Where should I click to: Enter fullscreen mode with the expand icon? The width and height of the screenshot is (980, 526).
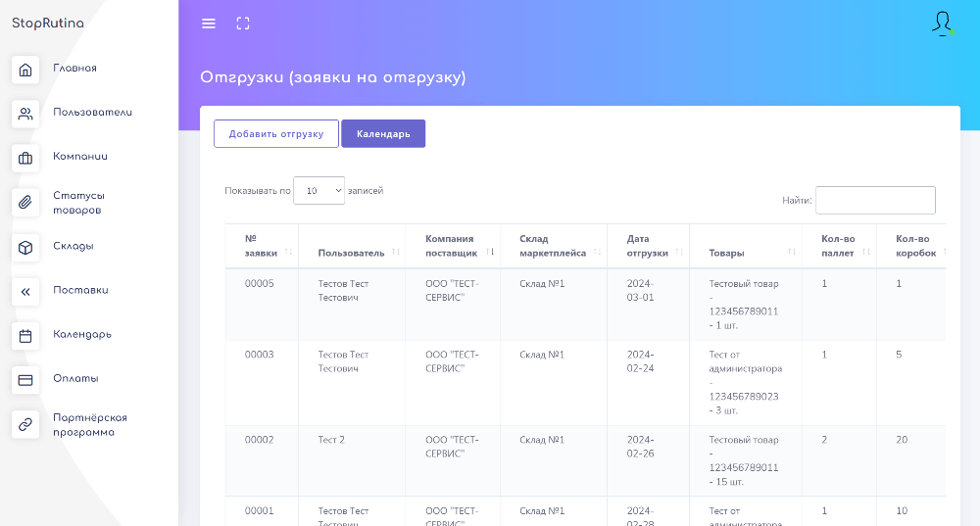coord(243,24)
